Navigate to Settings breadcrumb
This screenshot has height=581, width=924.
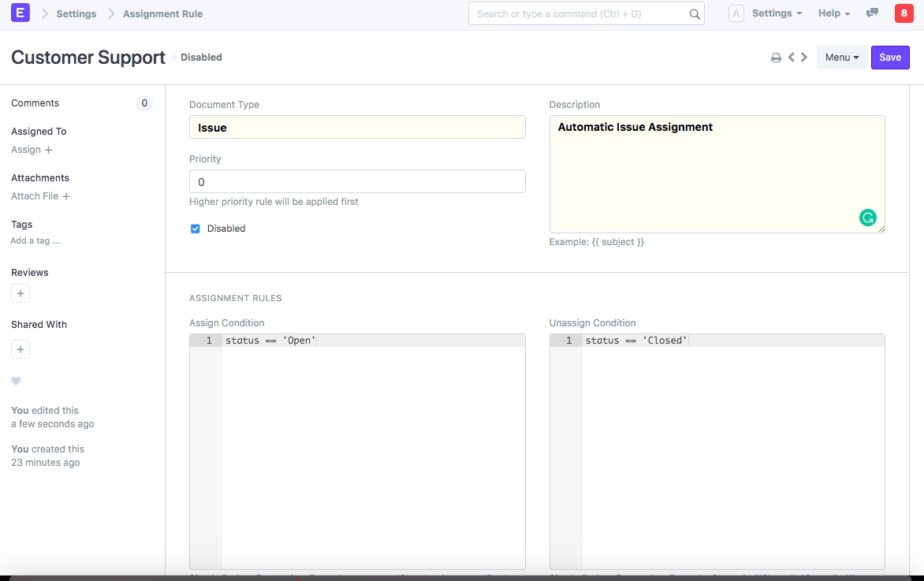click(x=76, y=13)
